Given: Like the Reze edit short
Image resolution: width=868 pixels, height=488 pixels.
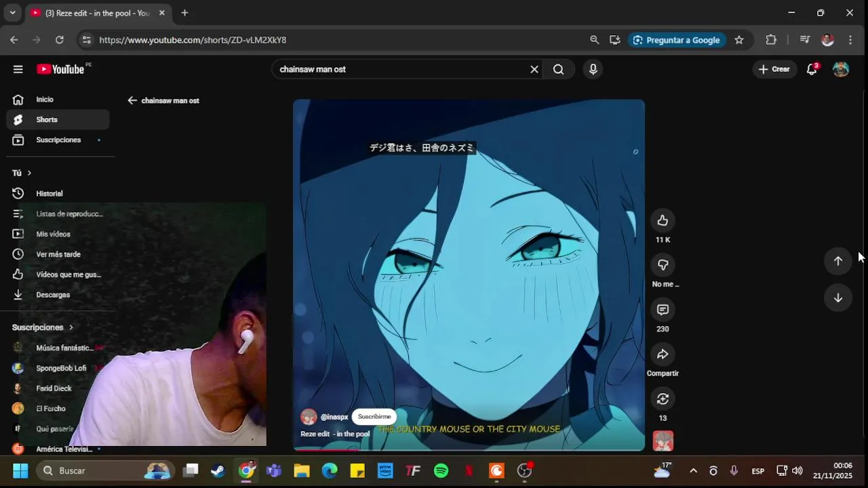Looking at the screenshot, I should (x=663, y=220).
